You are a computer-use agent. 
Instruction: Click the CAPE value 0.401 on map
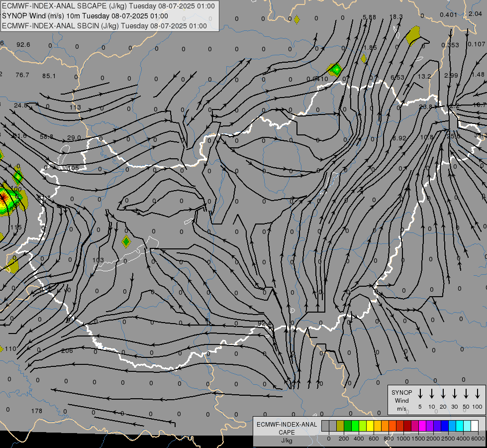(449, 15)
